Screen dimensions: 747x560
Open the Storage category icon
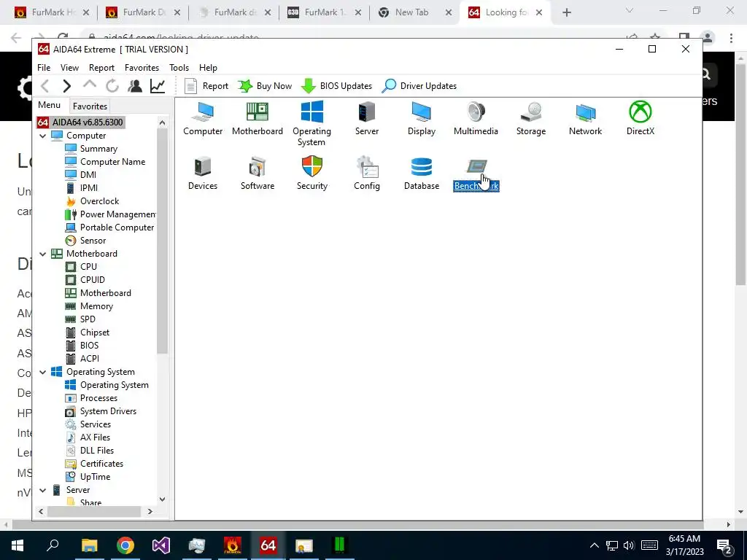531,118
